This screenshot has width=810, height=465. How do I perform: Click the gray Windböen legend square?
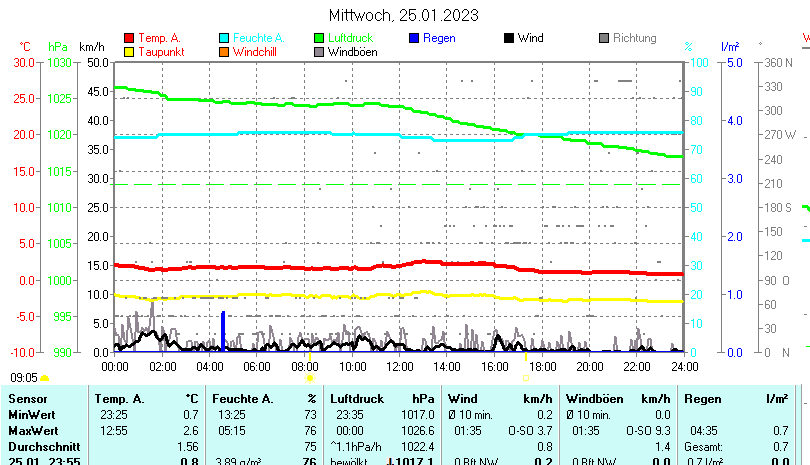tap(319, 51)
